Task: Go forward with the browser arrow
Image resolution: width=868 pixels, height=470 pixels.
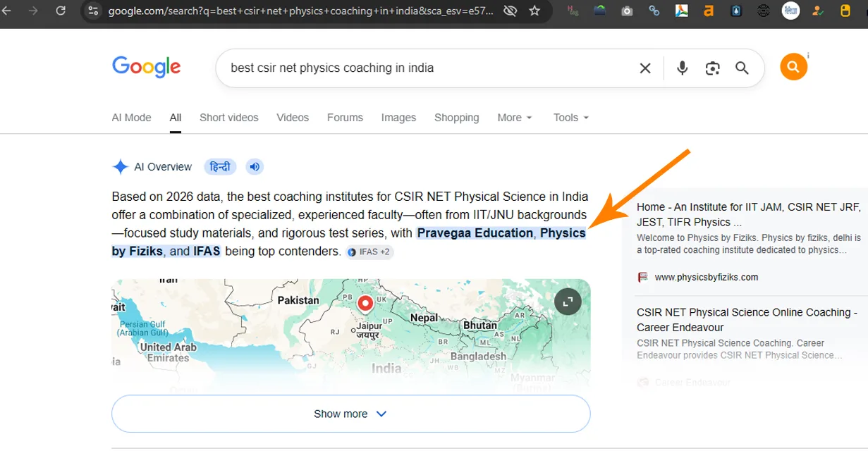Action: pyautogui.click(x=34, y=11)
